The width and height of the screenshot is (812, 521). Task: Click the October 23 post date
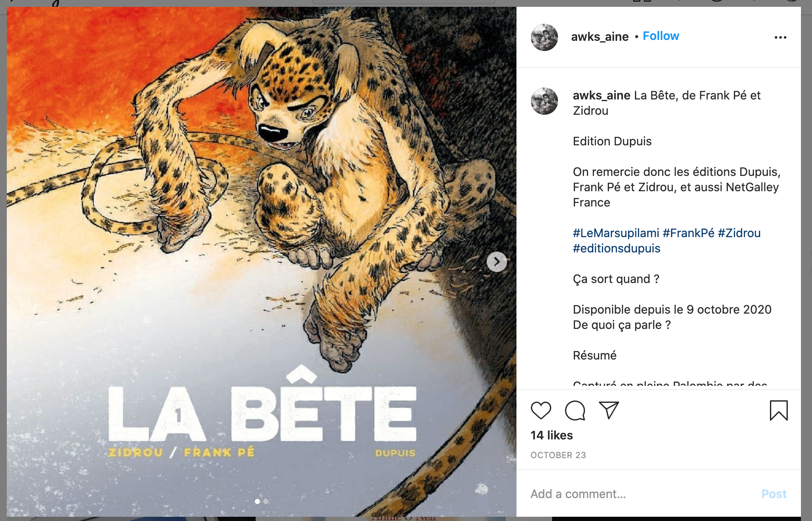(558, 455)
